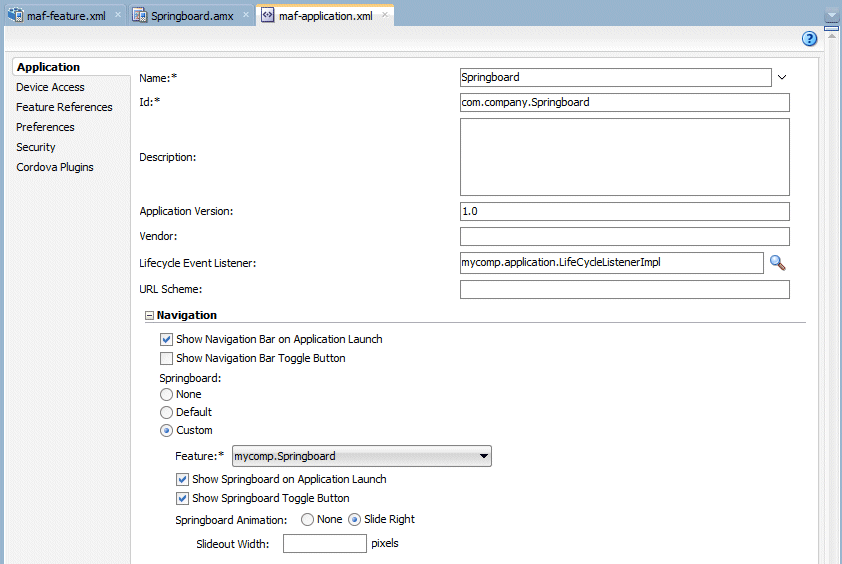Set Springboard Animation to Slide Right
This screenshot has height=564, width=842.
point(354,519)
